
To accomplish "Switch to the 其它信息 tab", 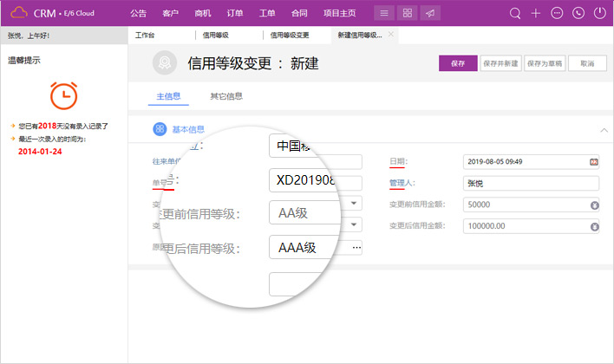I will tap(226, 96).
